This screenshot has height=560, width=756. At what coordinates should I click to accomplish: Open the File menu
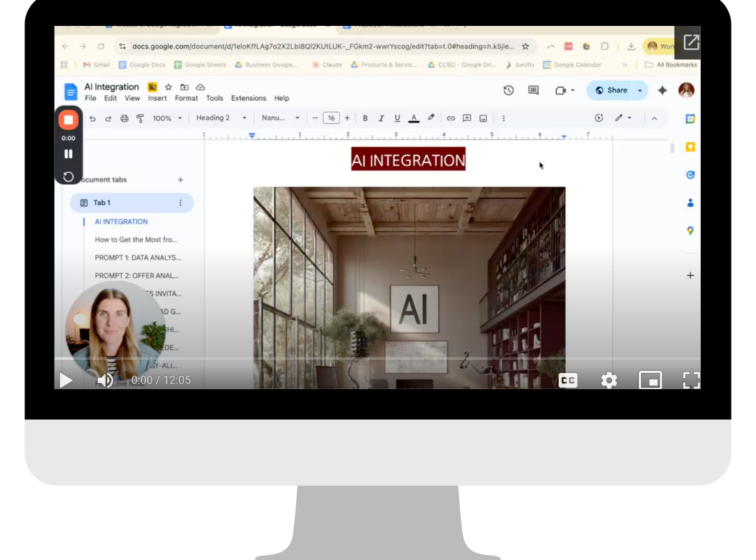[90, 98]
